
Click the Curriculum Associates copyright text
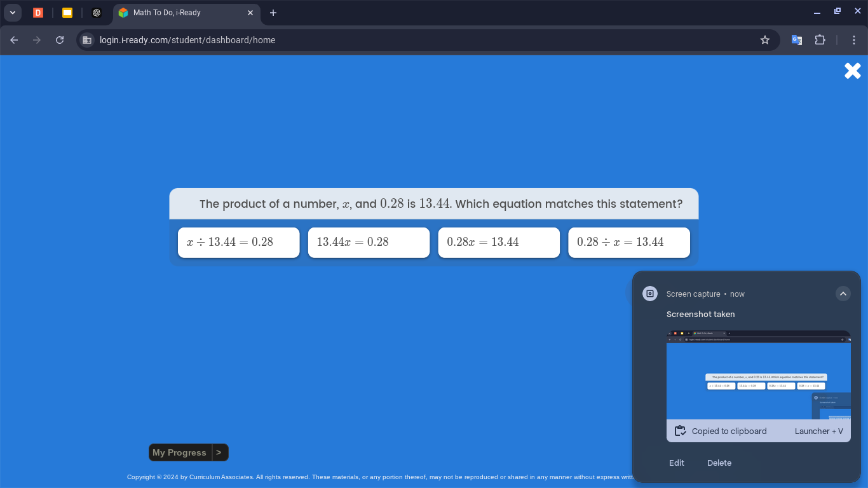(380, 477)
